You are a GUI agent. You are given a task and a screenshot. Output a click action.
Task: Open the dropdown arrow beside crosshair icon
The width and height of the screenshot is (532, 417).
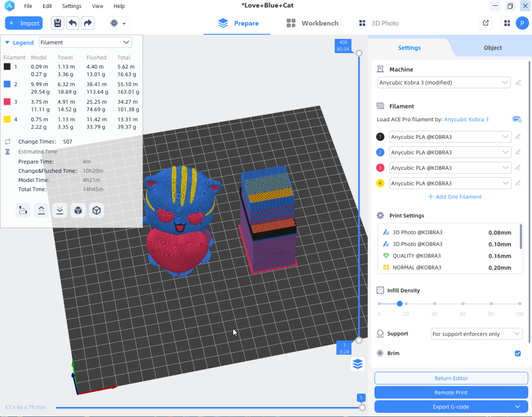[124, 23]
